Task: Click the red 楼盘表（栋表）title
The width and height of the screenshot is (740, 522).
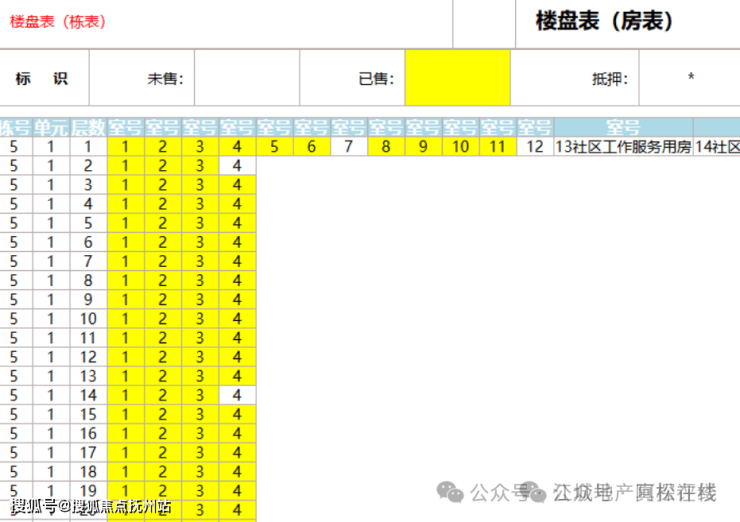Action: (58, 22)
